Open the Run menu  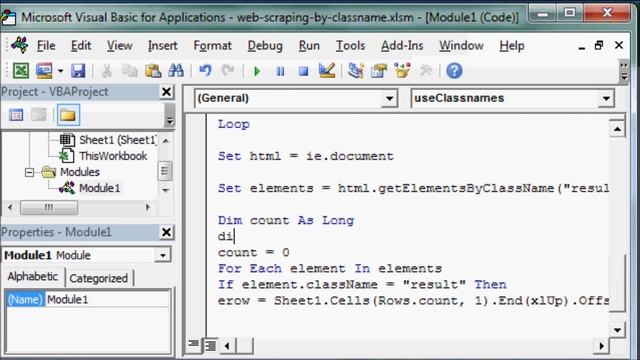[x=309, y=46]
